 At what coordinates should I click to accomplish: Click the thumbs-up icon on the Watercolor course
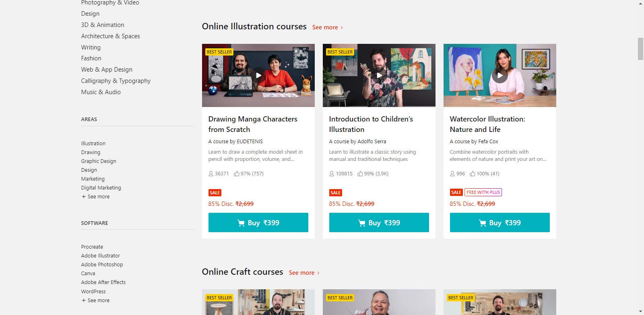pos(473,174)
